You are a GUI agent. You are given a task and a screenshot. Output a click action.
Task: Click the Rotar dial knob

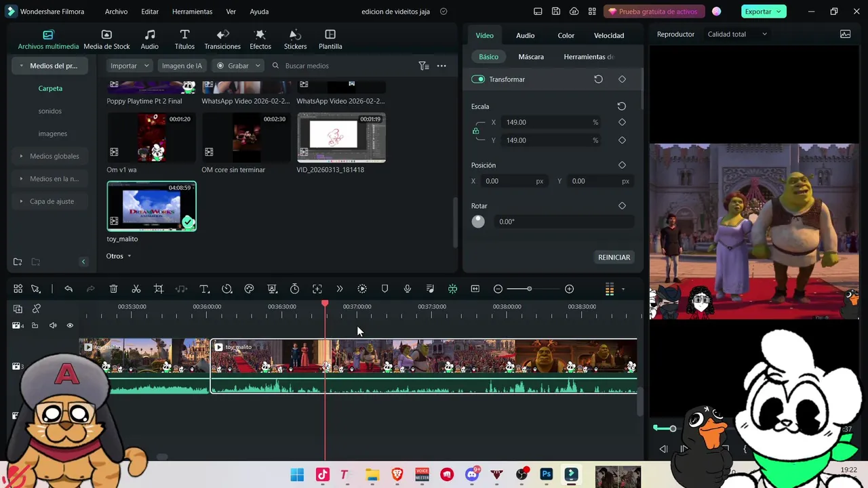tap(478, 222)
